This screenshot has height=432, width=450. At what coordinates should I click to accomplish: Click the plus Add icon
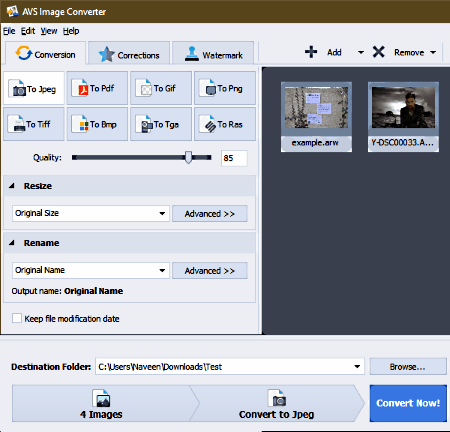(311, 52)
